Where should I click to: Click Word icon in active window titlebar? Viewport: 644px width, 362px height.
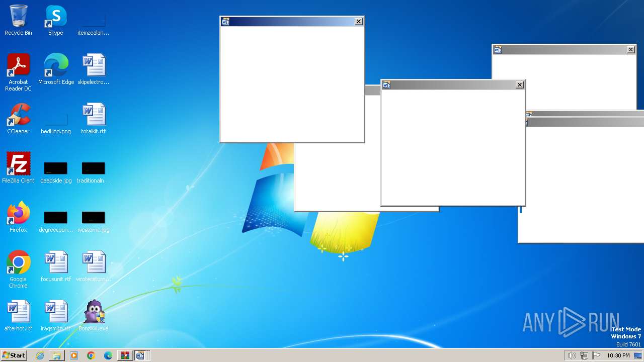[225, 22]
